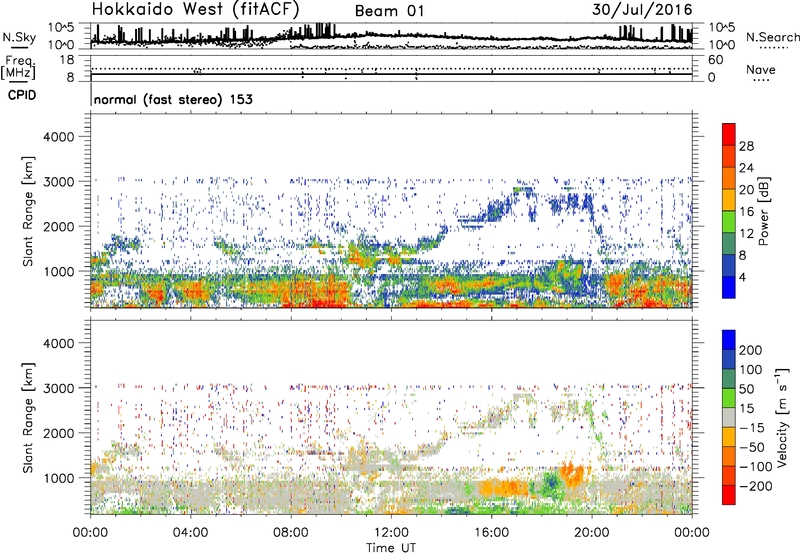Click the '16:00' time axis tick
800x554 pixels.
(491, 533)
